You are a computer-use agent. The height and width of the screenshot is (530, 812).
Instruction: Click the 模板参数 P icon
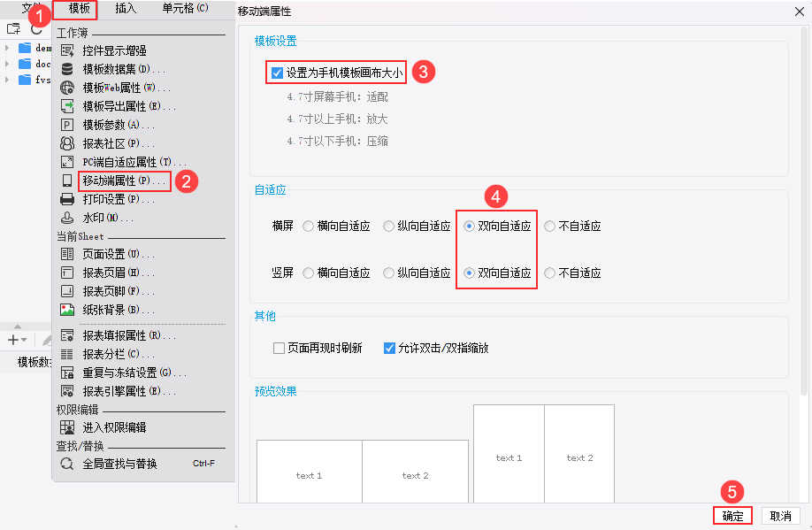tap(67, 125)
